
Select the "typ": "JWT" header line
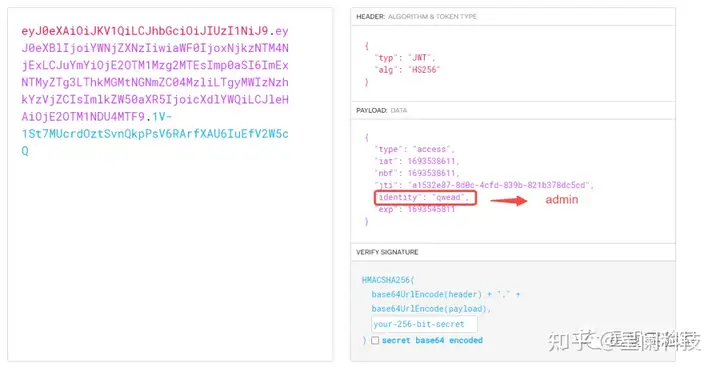[405, 57]
